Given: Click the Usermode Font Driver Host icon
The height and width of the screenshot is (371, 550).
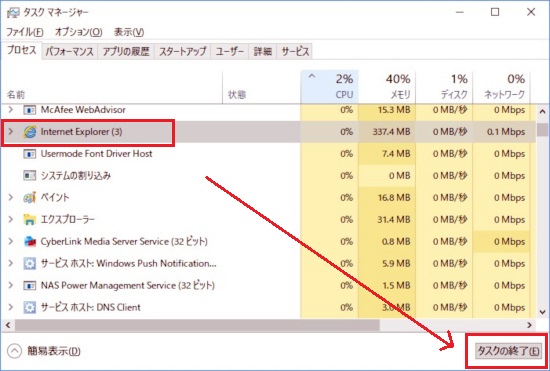Looking at the screenshot, I should click(x=30, y=154).
